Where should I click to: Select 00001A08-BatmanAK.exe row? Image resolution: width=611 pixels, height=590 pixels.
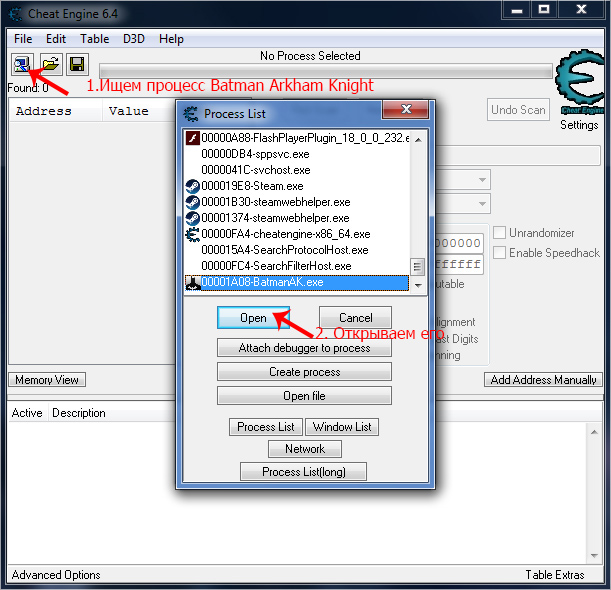click(x=297, y=283)
